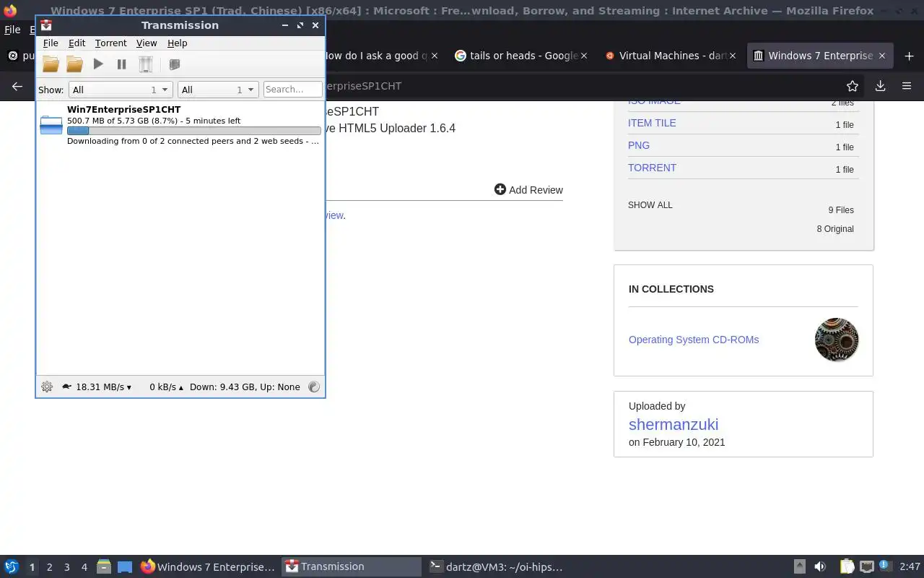Open Firefox downloads arrow icon
The image size is (924, 578).
coord(880,86)
